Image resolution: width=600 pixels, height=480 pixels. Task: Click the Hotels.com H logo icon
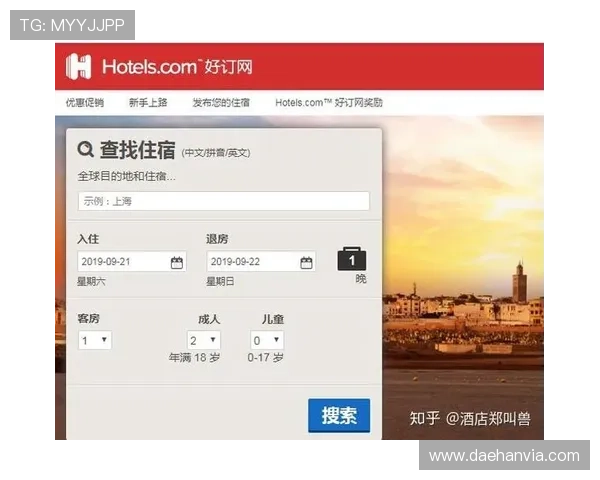click(x=79, y=67)
